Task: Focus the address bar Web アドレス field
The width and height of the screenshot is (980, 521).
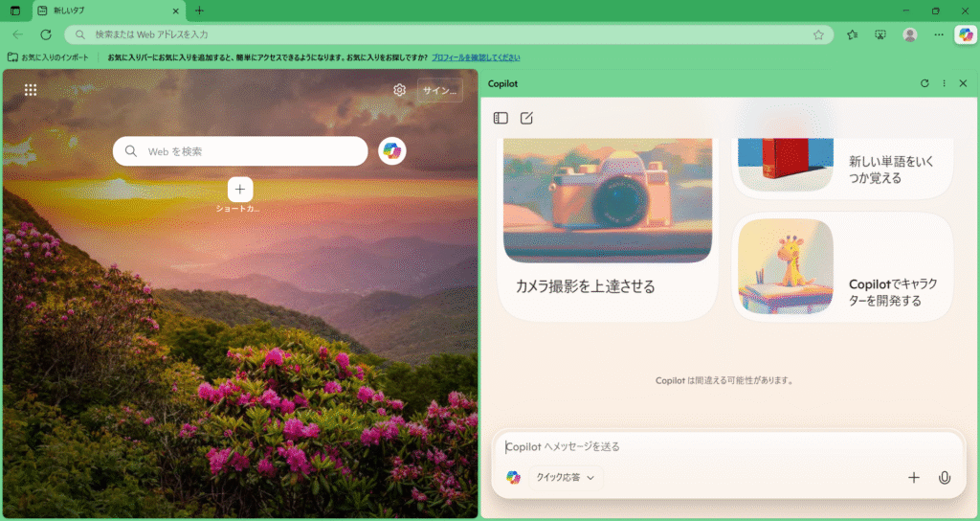Action: (x=449, y=35)
